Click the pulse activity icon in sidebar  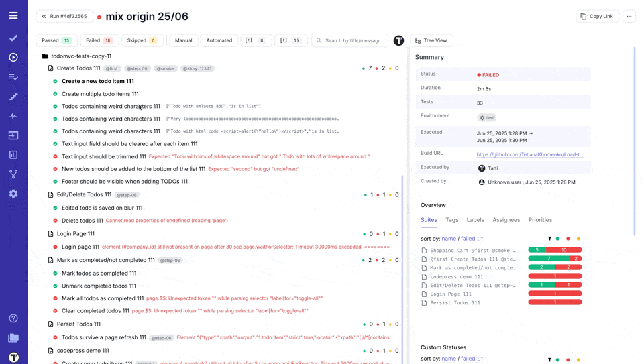point(13,116)
